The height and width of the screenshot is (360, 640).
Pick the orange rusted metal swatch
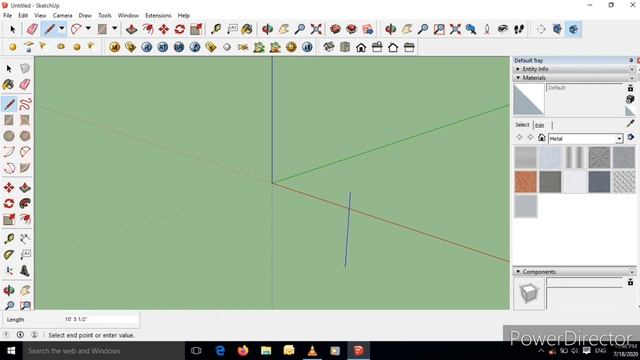click(x=525, y=182)
